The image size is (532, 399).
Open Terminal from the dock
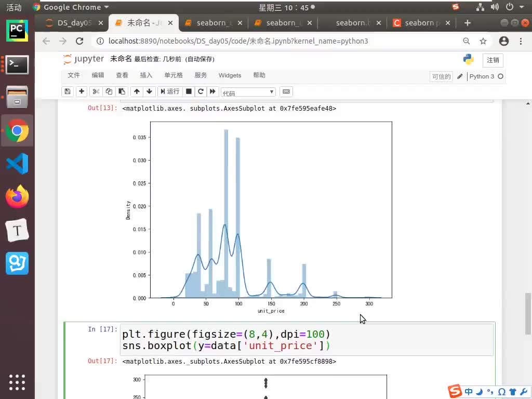coord(17,64)
